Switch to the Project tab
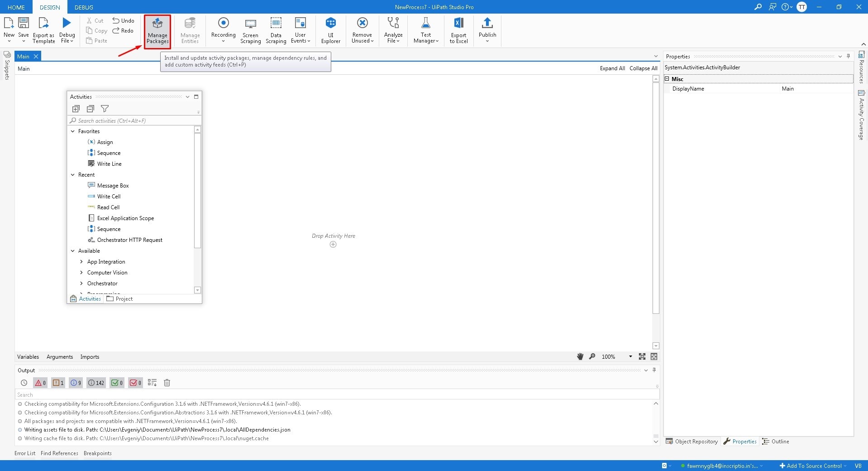The height and width of the screenshot is (471, 868). pos(119,299)
